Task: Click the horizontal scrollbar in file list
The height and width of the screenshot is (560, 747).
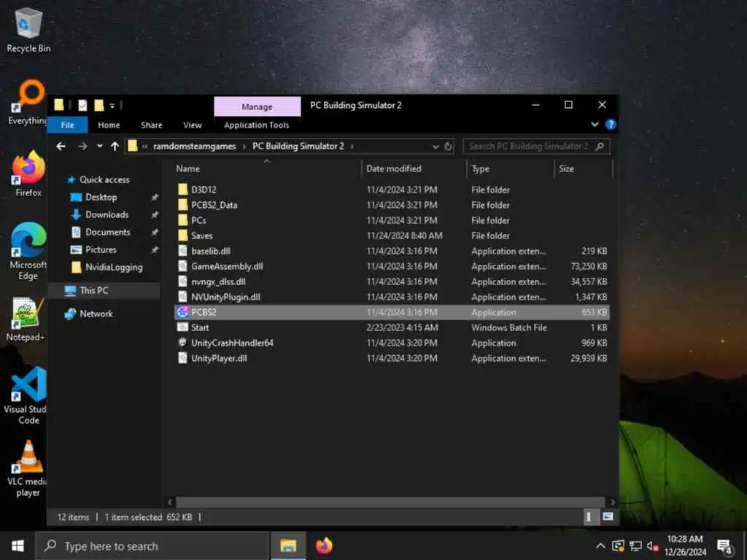Action: tap(391, 502)
